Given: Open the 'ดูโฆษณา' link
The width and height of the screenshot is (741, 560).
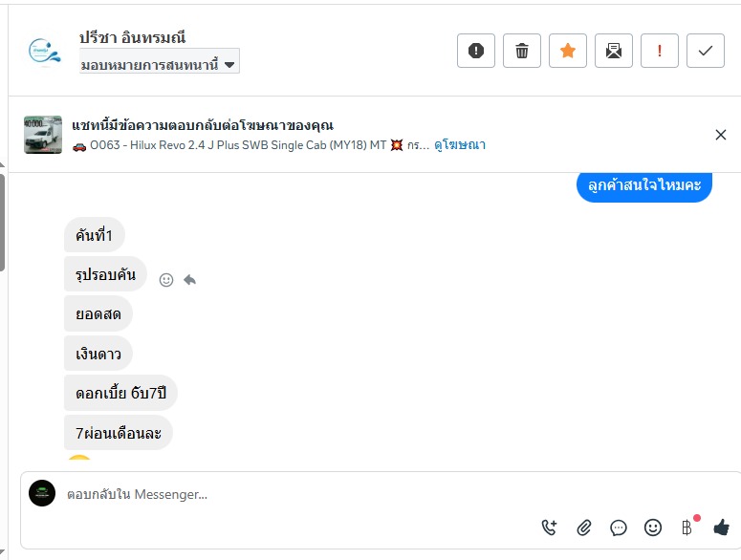Looking at the screenshot, I should 460,145.
